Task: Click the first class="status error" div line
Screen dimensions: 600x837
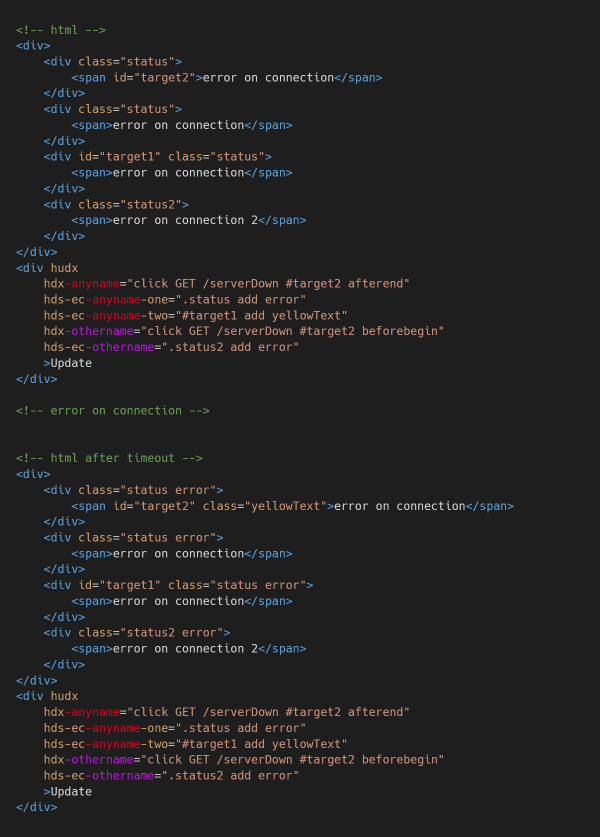Action: pos(134,489)
